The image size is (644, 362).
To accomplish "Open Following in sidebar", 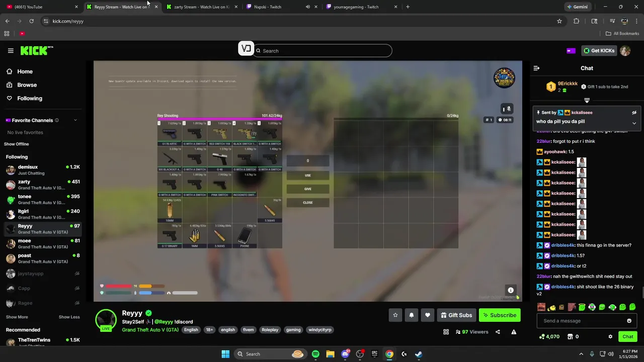I will coord(29,99).
